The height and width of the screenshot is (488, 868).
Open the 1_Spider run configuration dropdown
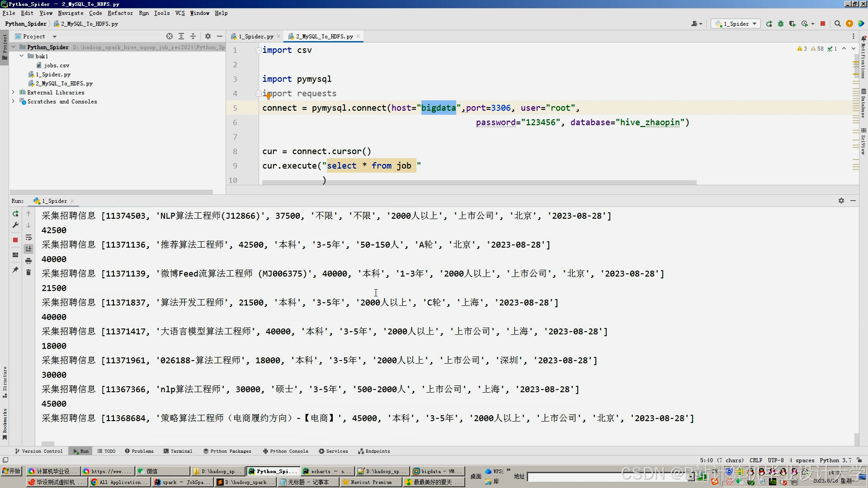tap(736, 24)
